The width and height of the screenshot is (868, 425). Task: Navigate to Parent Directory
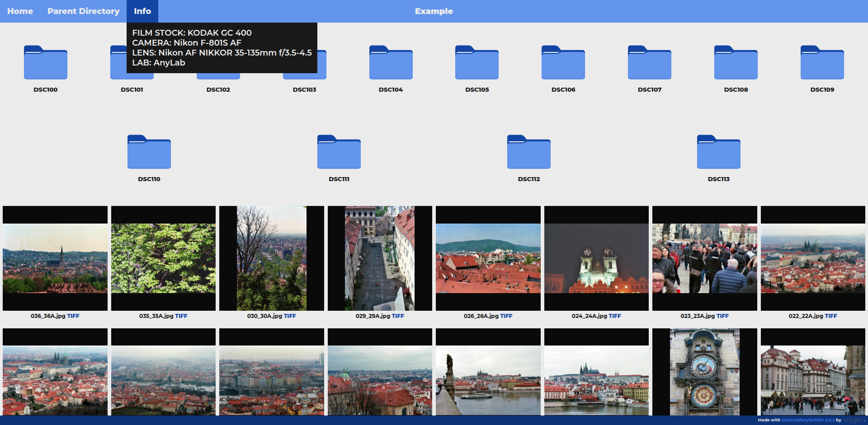[83, 11]
